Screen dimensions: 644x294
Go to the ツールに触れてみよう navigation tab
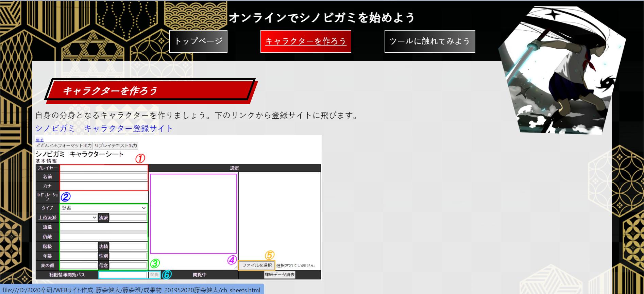(430, 41)
